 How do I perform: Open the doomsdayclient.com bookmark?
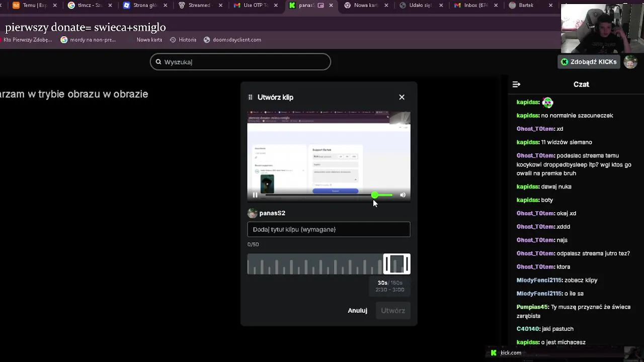[x=232, y=40]
